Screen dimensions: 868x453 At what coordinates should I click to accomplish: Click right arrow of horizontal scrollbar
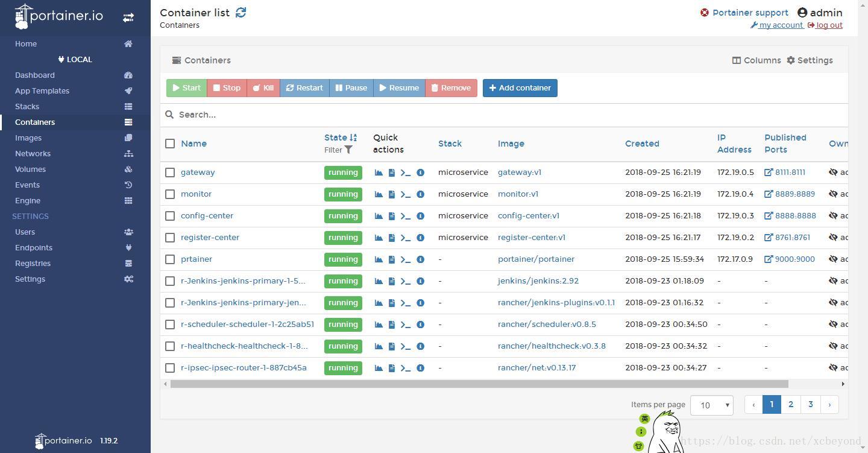(x=843, y=384)
